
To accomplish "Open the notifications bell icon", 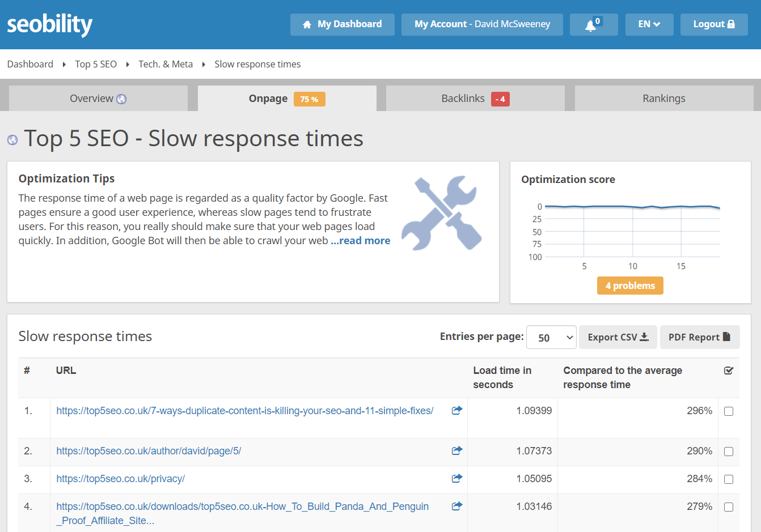I will pyautogui.click(x=594, y=24).
